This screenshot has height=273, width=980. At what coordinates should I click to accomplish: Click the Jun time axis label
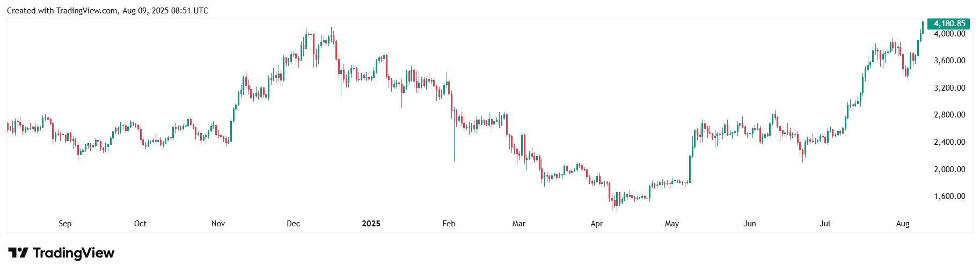coord(750,224)
